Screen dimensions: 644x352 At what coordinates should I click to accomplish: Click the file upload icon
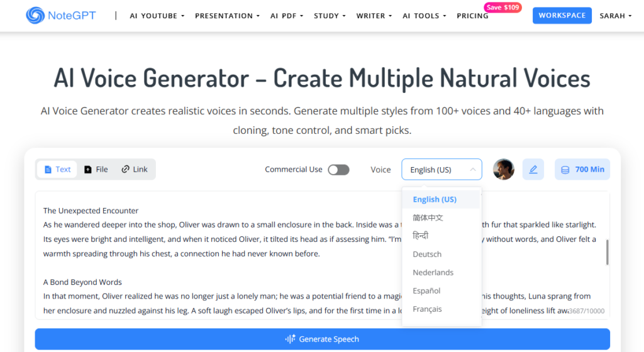(88, 170)
